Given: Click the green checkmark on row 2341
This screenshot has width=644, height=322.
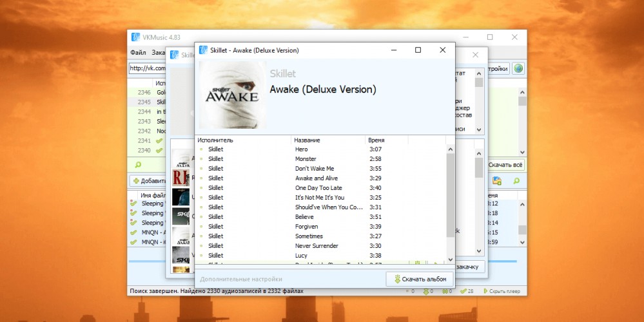Looking at the screenshot, I should 159,140.
